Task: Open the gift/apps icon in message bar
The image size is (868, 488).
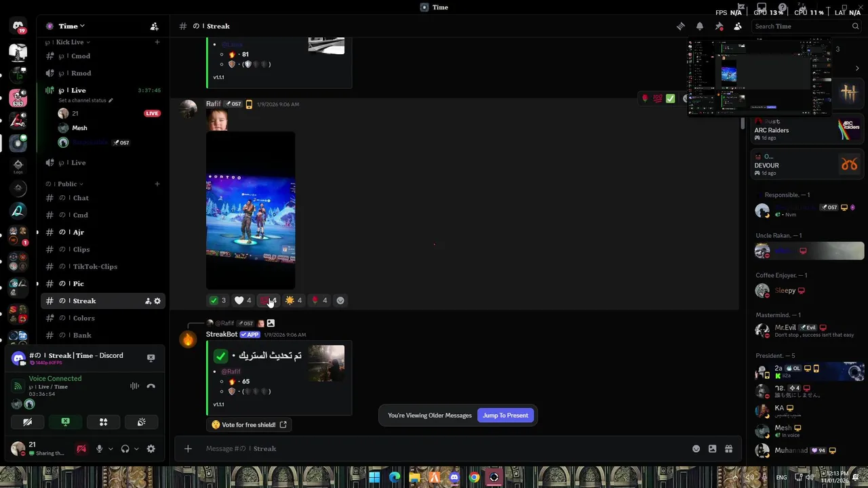Action: tap(728, 449)
